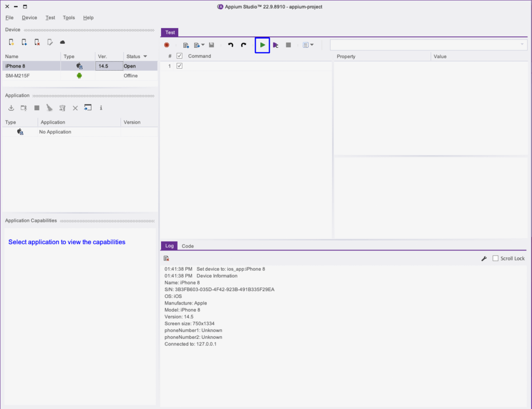Enable the Scroll Lock checkbox

coord(495,258)
